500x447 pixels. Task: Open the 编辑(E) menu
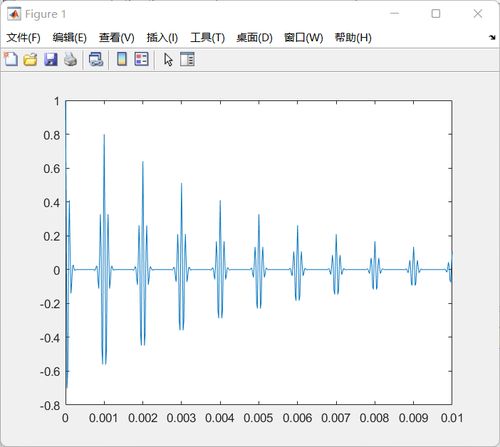coord(70,38)
